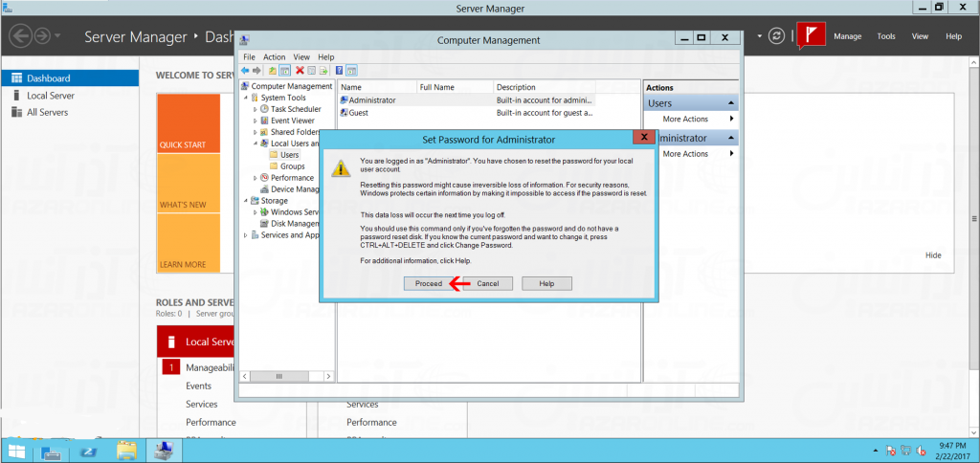Select Dashboard in Server Manager sidebar
980x463 pixels.
[69, 78]
